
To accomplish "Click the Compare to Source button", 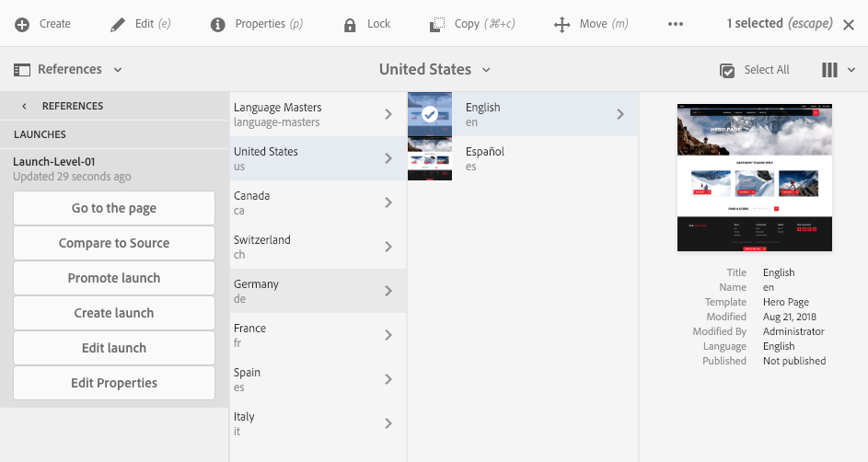I will [114, 243].
